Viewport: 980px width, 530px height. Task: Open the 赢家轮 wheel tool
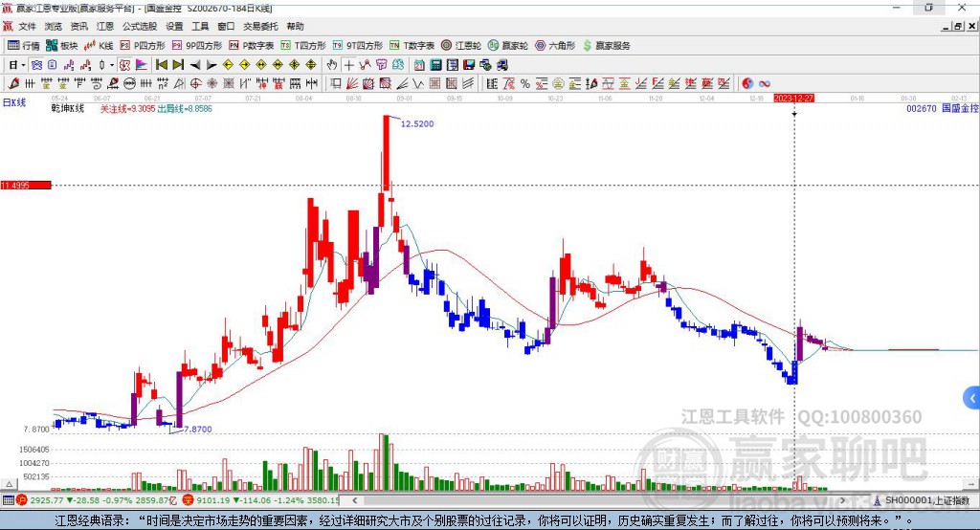[x=508, y=46]
